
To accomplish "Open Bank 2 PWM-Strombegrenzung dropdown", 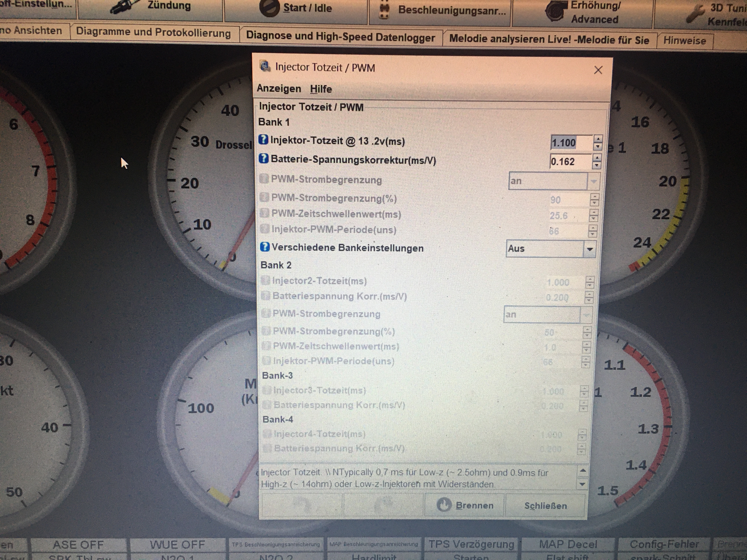I will point(586,315).
